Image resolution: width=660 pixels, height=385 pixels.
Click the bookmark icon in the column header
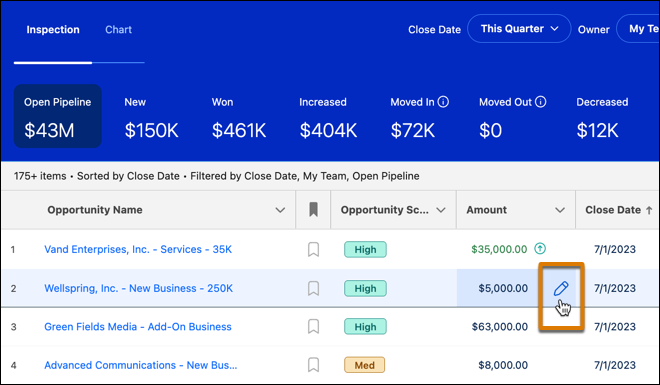pyautogui.click(x=313, y=210)
